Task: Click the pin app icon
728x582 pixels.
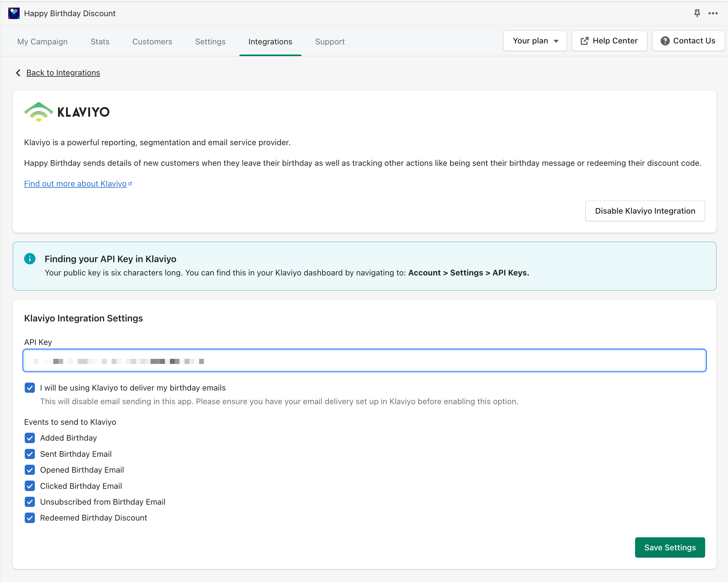Action: click(x=697, y=13)
